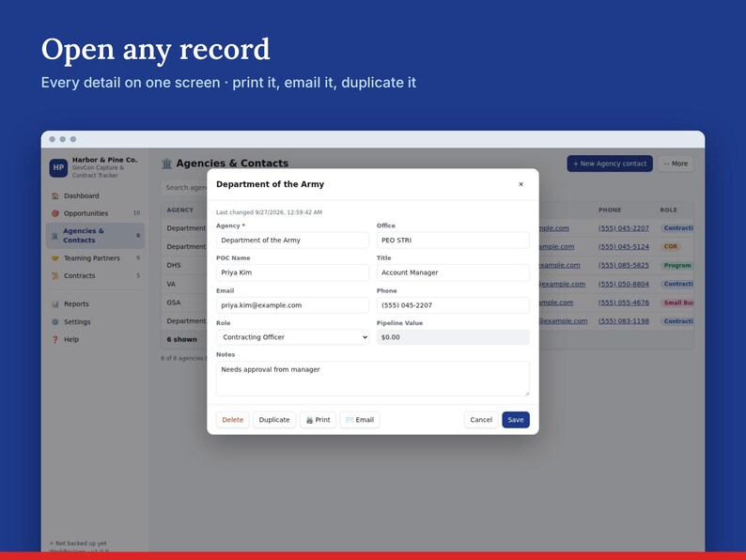This screenshot has height=560, width=746.
Task: Print the record
Action: click(318, 420)
